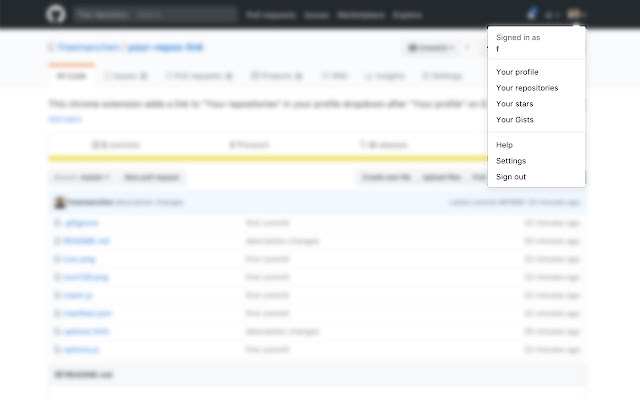Select the Code repository tab
This screenshot has width=640, height=400.
click(x=71, y=76)
